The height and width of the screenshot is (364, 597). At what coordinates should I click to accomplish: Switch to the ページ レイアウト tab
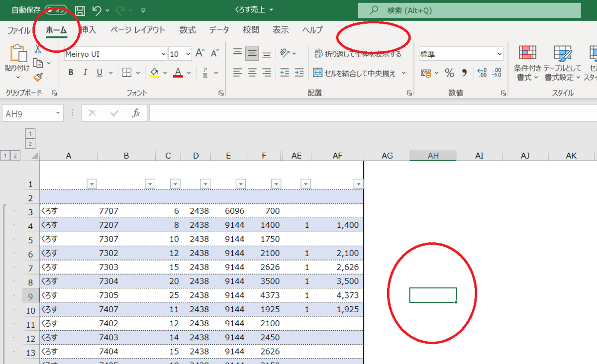click(x=138, y=30)
